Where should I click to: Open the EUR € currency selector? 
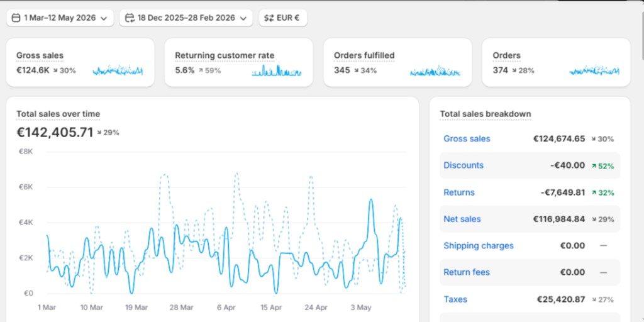coord(283,18)
